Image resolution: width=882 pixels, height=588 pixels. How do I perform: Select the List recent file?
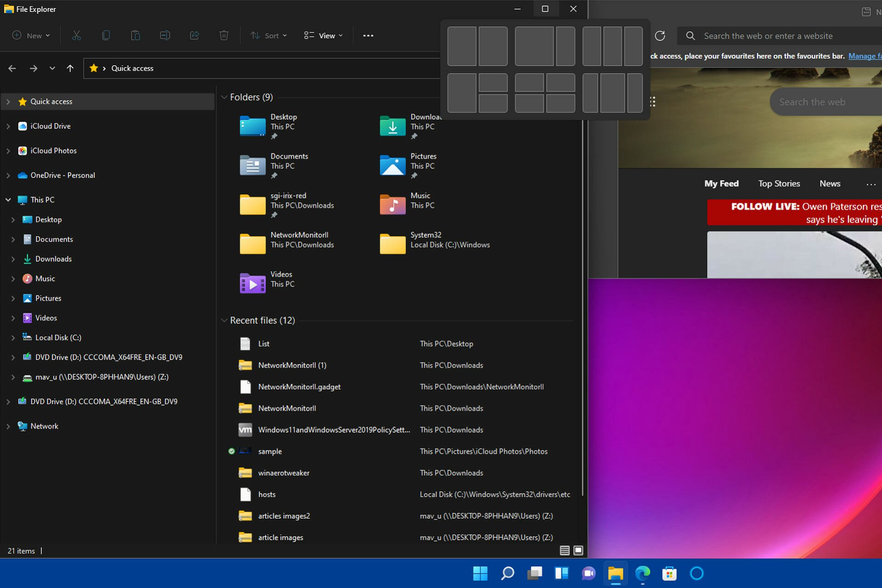264,344
